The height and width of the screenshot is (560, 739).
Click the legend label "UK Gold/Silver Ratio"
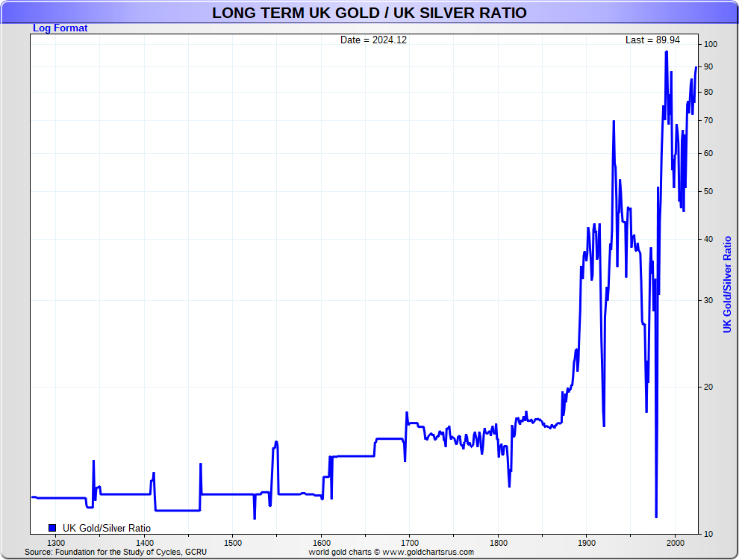(x=107, y=528)
